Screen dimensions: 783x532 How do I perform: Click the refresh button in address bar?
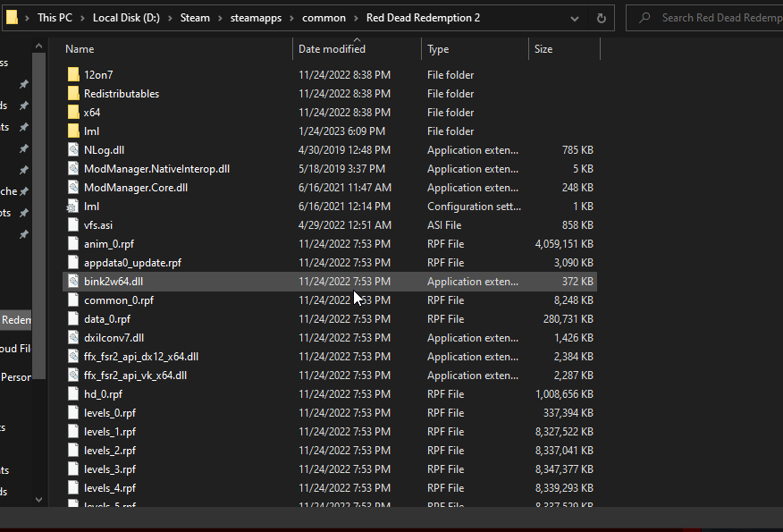point(602,18)
